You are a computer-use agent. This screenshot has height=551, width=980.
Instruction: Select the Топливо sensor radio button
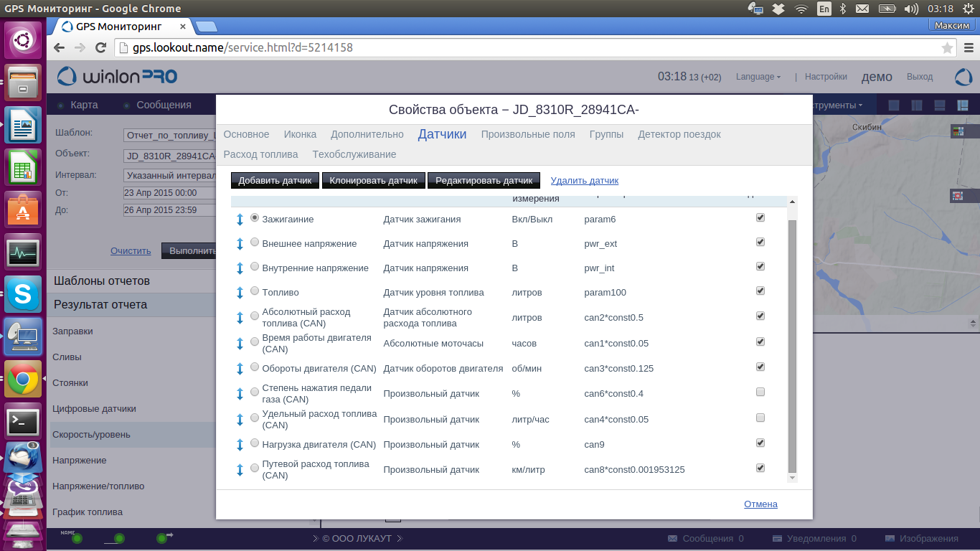click(255, 291)
